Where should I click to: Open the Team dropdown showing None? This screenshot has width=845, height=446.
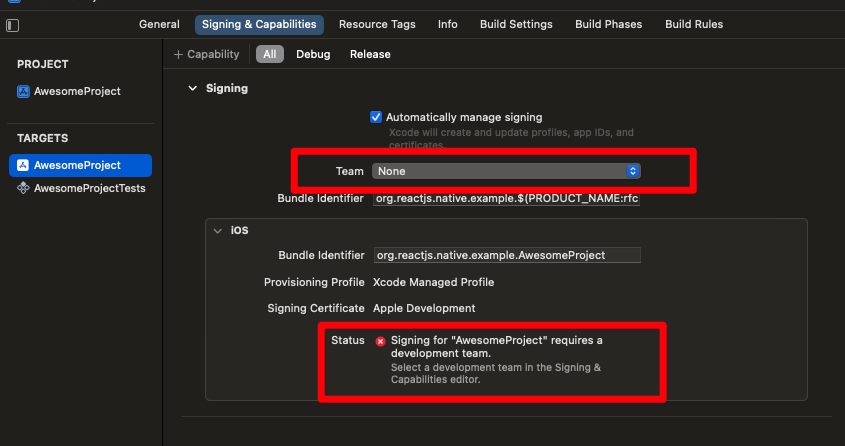pyautogui.click(x=506, y=171)
